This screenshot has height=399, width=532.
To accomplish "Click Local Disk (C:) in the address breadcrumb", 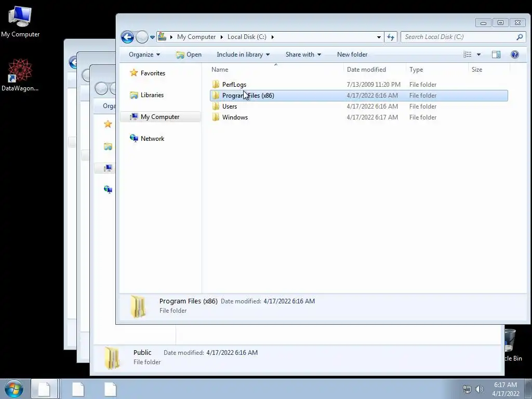I will 247,37.
